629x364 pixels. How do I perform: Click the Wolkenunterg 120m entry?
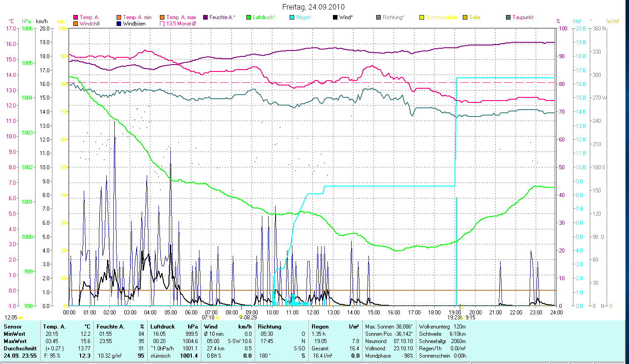point(442,327)
